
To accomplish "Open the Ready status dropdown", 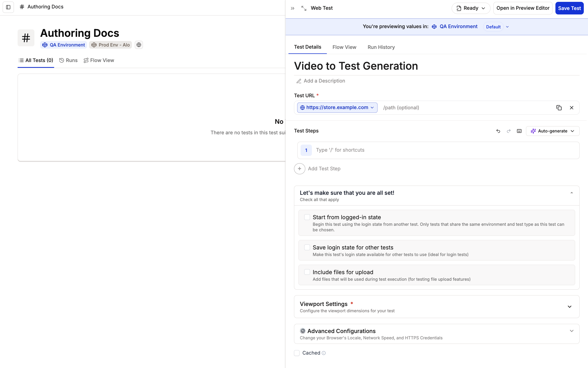I will [x=471, y=8].
